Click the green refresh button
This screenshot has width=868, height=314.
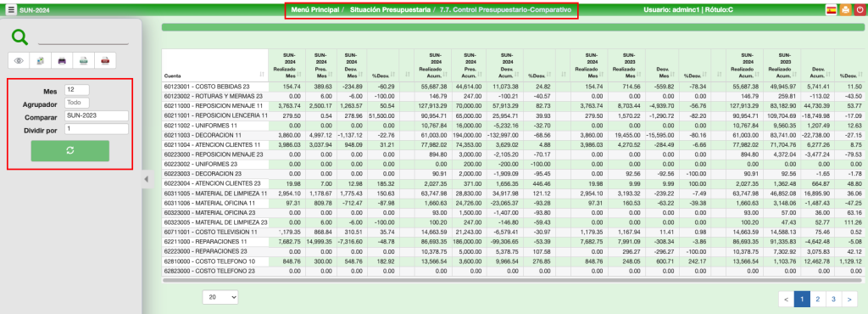tap(70, 150)
